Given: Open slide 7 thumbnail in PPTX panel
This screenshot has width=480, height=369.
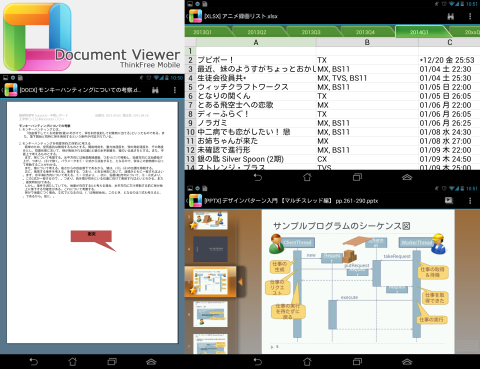Looking at the screenshot, I should pos(210,344).
